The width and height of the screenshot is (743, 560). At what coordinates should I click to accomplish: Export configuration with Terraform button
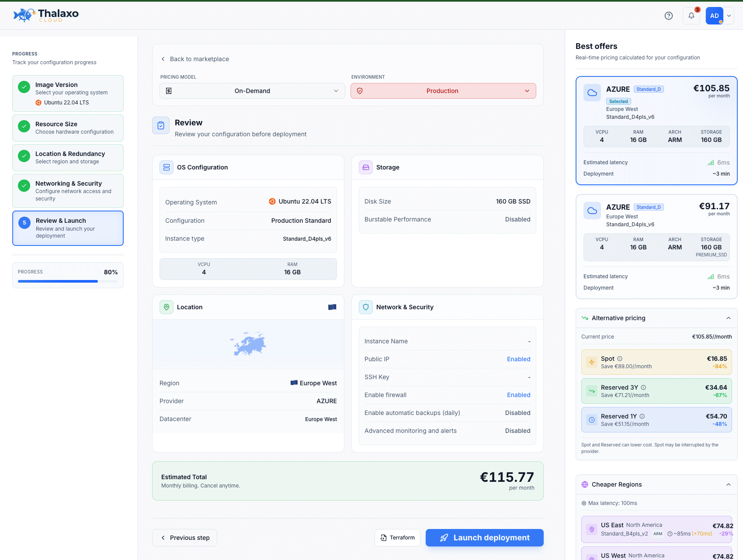coord(397,538)
